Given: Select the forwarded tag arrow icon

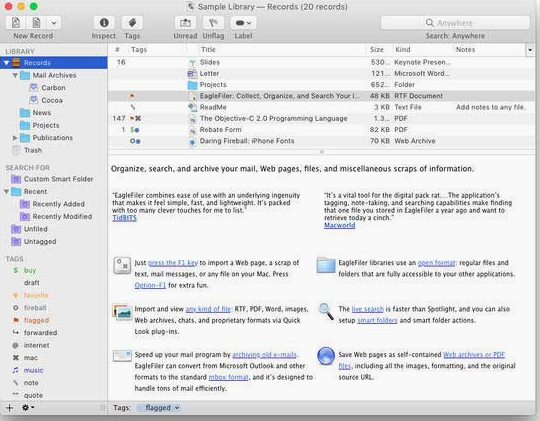Looking at the screenshot, I should pyautogui.click(x=15, y=332).
